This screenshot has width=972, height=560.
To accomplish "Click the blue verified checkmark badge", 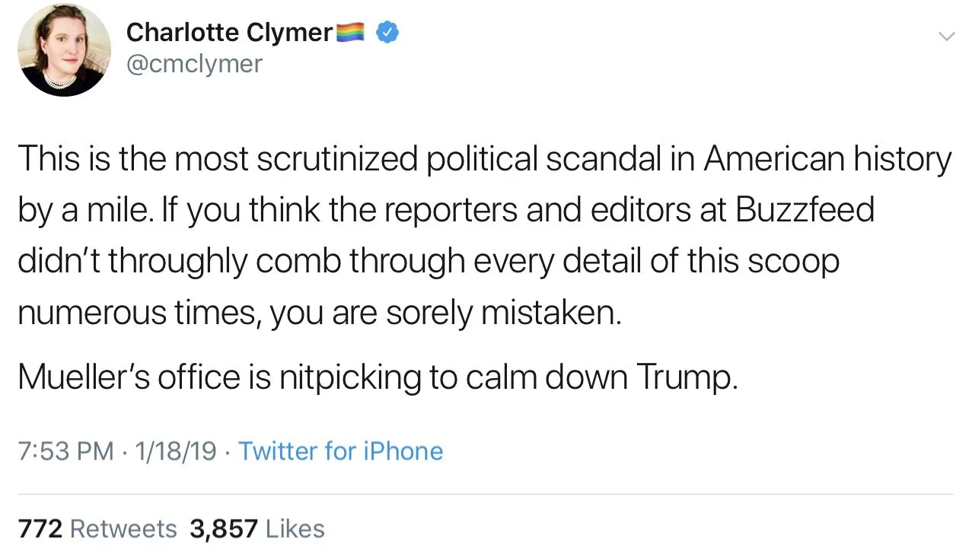I will coord(389,32).
